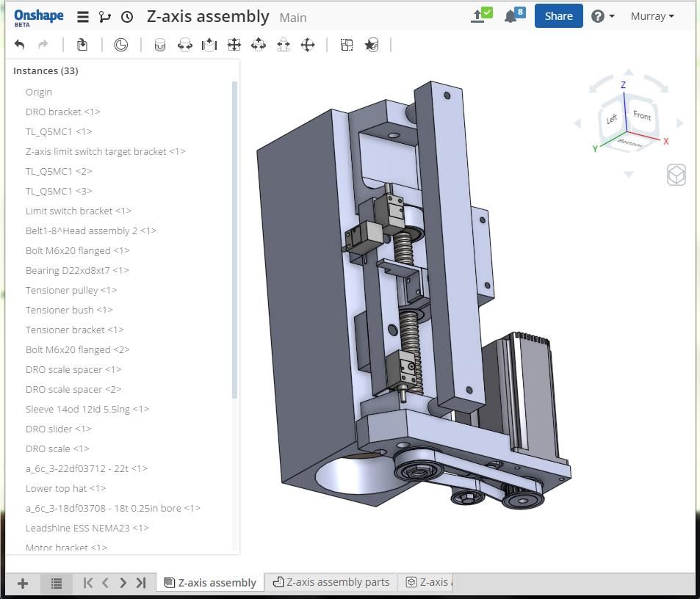Open the view options cube dropdown
Screen dimensions: 700x599
[x=676, y=175]
